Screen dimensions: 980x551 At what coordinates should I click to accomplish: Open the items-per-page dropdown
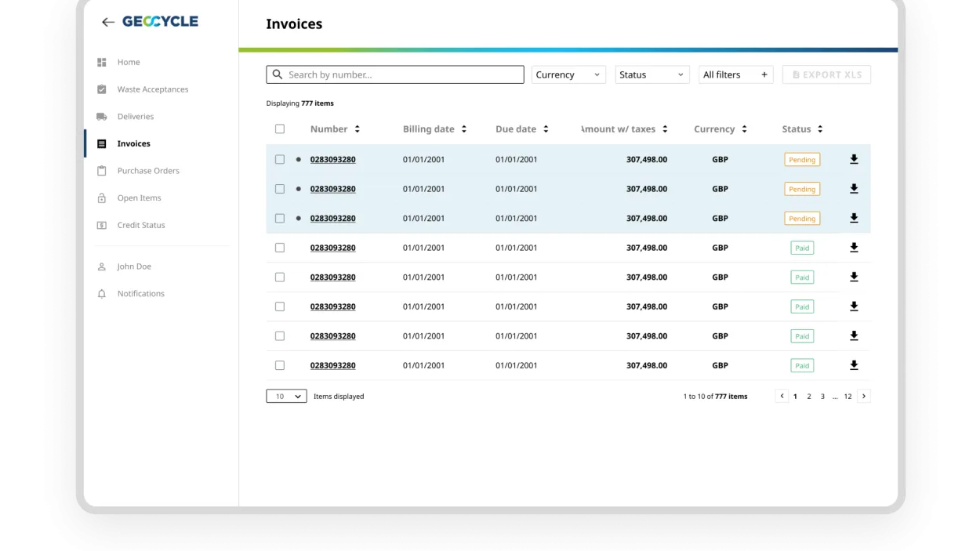286,397
